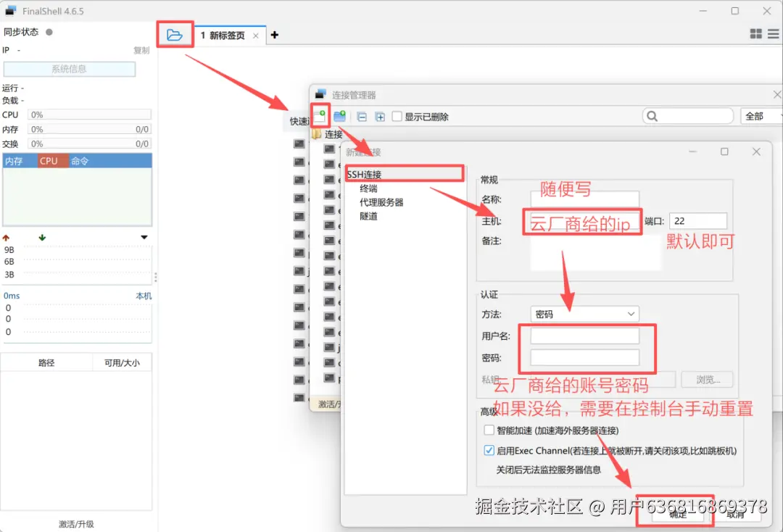Image resolution: width=783 pixels, height=532 pixels.
Task: Click the 名称 input field
Action: click(x=584, y=199)
